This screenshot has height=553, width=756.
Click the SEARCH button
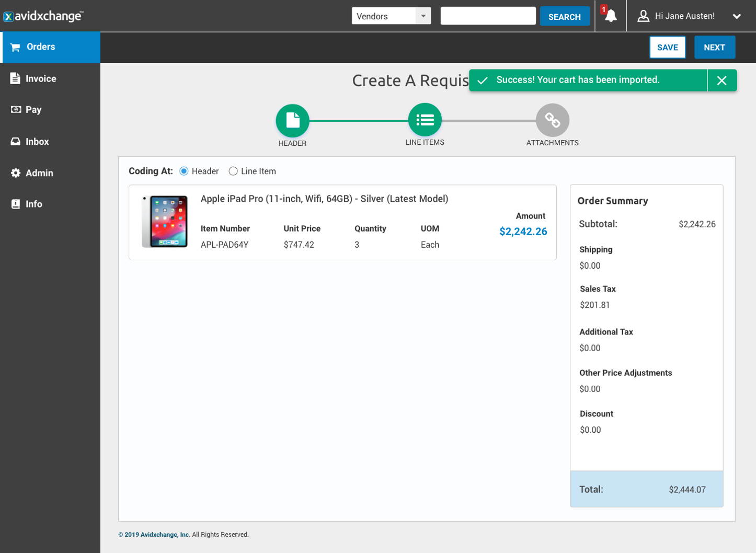[565, 16]
